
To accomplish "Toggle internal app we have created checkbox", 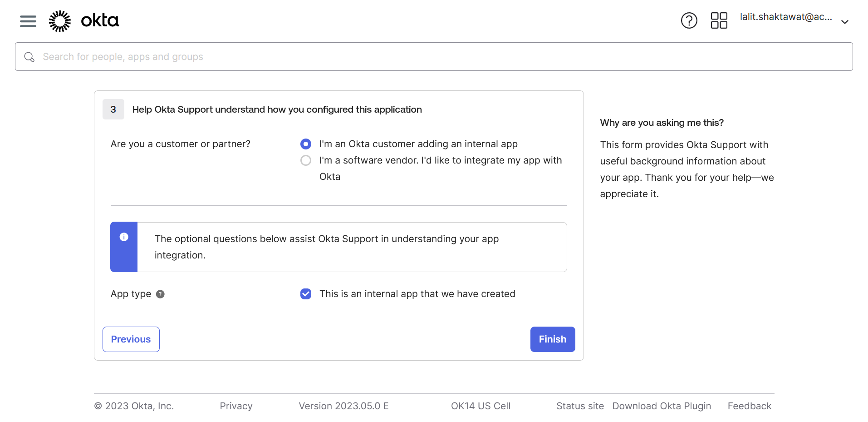I will pos(306,294).
